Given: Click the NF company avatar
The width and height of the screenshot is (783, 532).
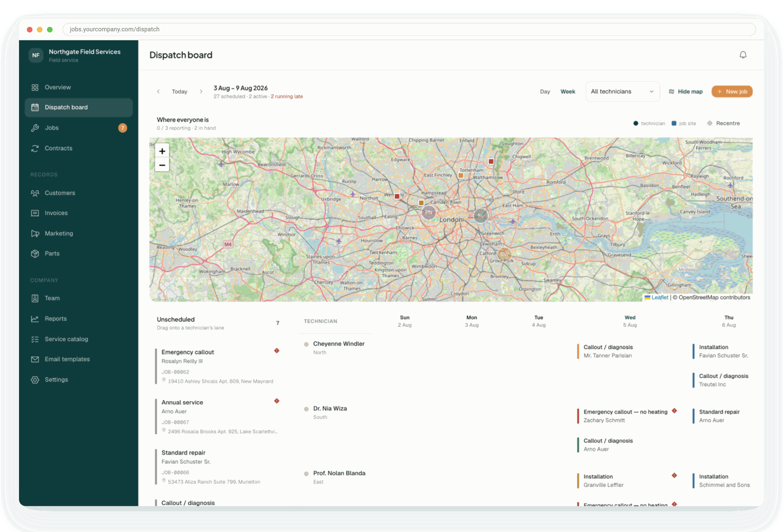Looking at the screenshot, I should coord(36,55).
